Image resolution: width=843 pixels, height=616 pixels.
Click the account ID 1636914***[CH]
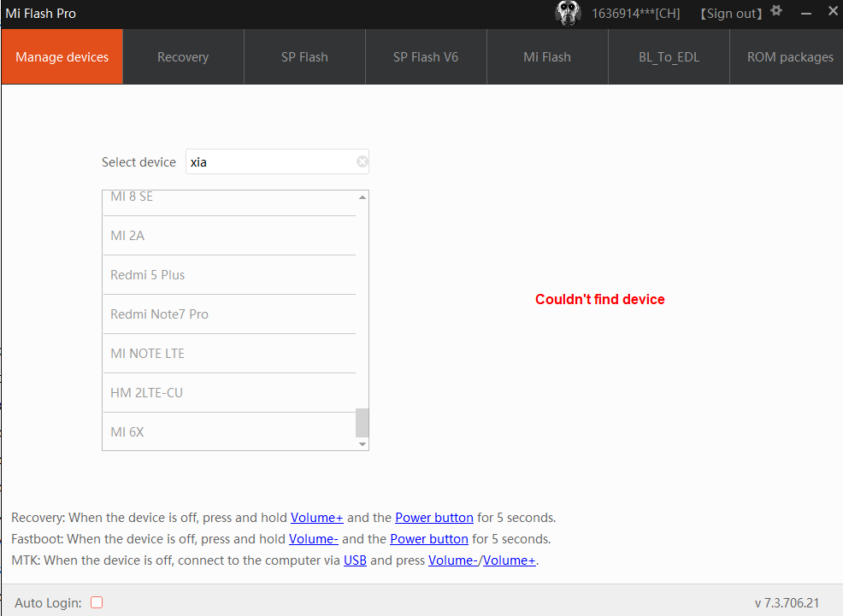click(636, 14)
